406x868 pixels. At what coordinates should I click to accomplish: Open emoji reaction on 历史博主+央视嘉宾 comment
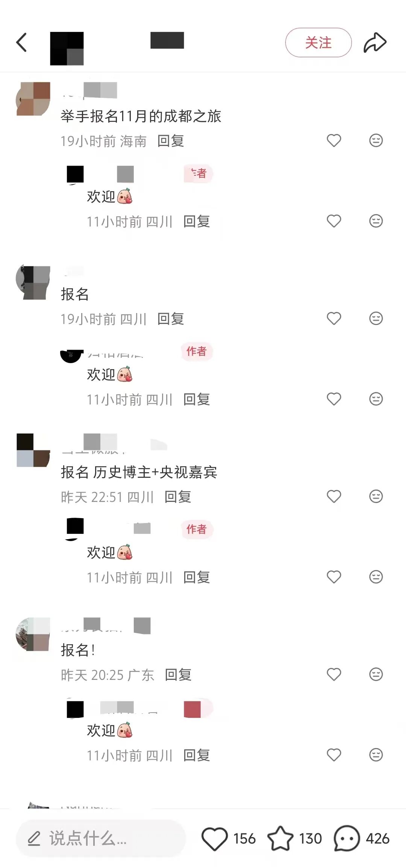pos(376,497)
